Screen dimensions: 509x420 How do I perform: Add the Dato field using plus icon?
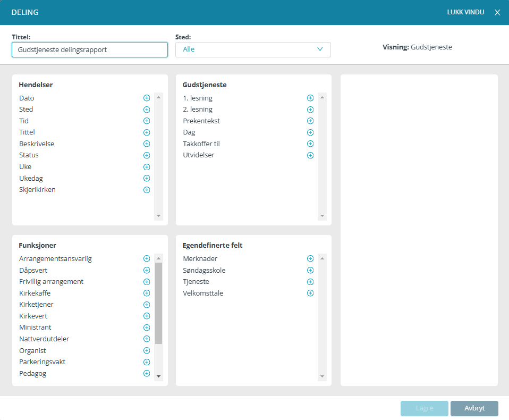pos(147,98)
